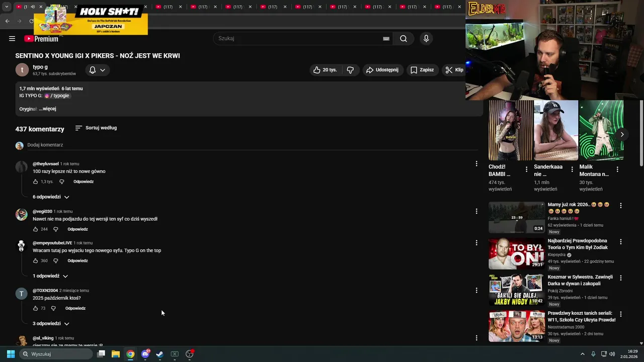Expand 6 odpowiedzi replies
The height and width of the screenshot is (362, 644).
click(51, 197)
